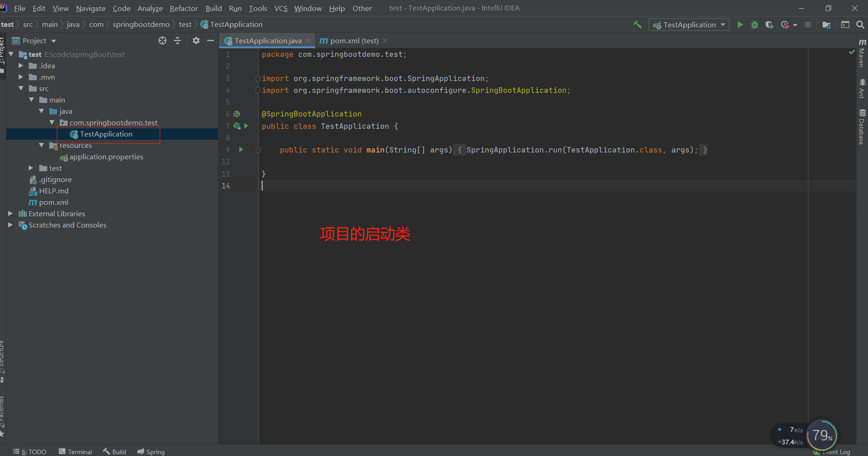This screenshot has height=456, width=868.
Task: Open the Build tool window at bottom
Action: (115, 451)
